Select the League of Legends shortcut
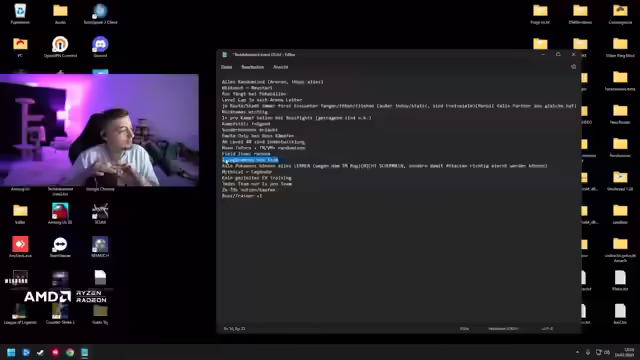This screenshot has width=640, height=360. point(20,314)
